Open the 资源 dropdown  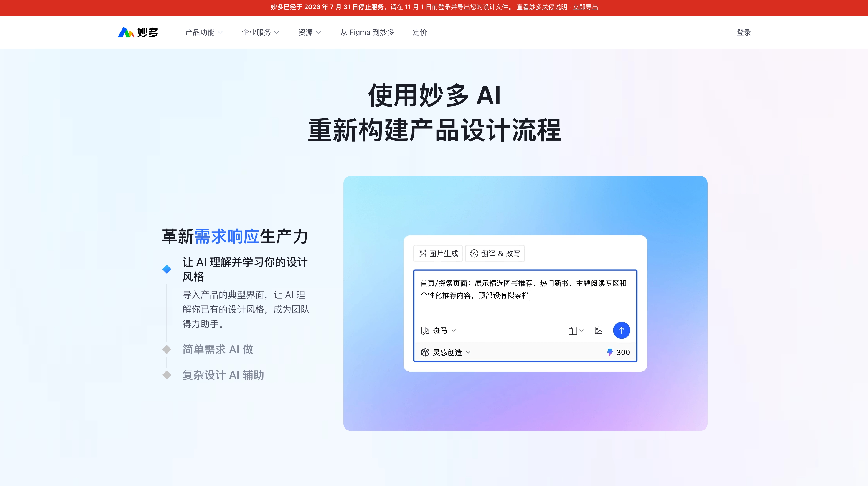coord(309,32)
